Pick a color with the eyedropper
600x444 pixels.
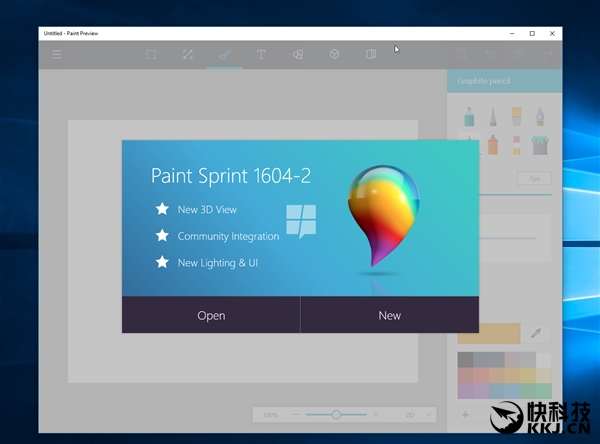536,333
